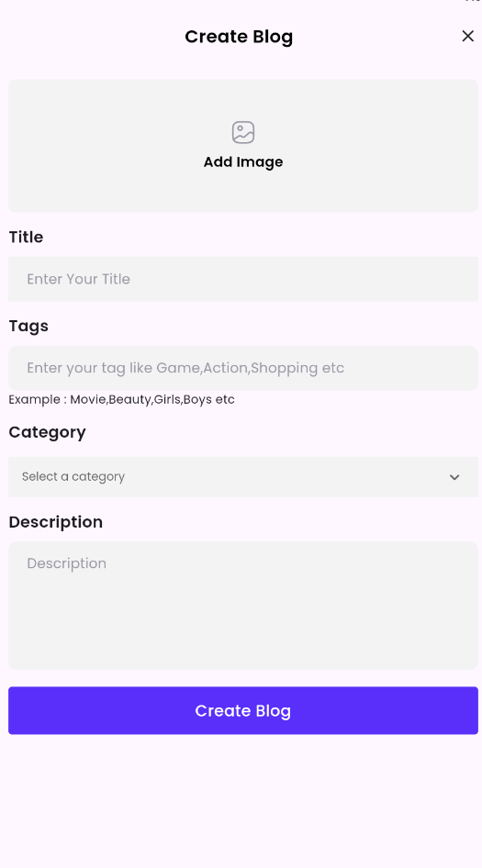Click the image placeholder icon

[243, 133]
